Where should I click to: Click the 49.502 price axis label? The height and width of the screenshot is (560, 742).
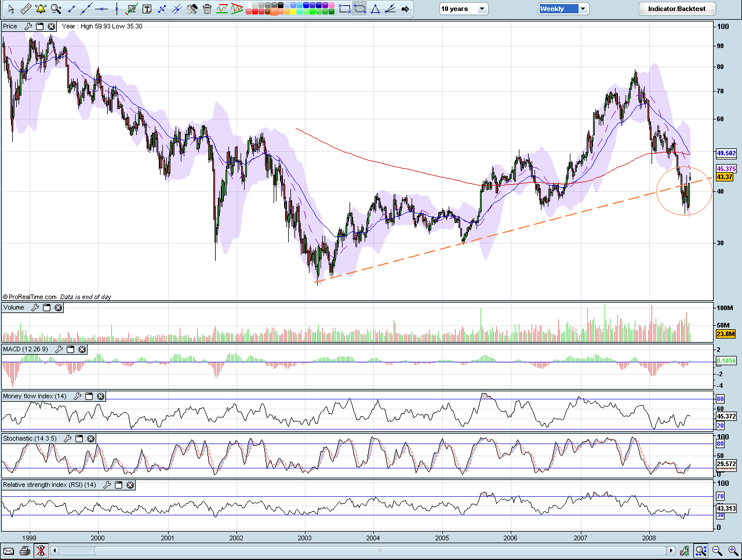click(x=726, y=153)
